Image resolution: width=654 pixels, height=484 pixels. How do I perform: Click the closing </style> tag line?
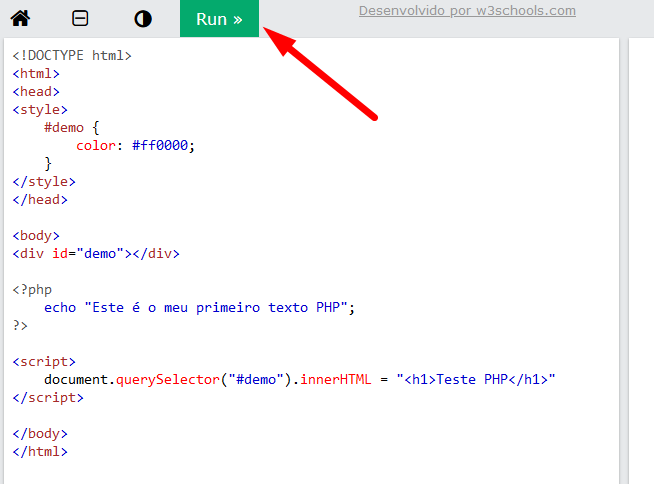pyautogui.click(x=44, y=182)
